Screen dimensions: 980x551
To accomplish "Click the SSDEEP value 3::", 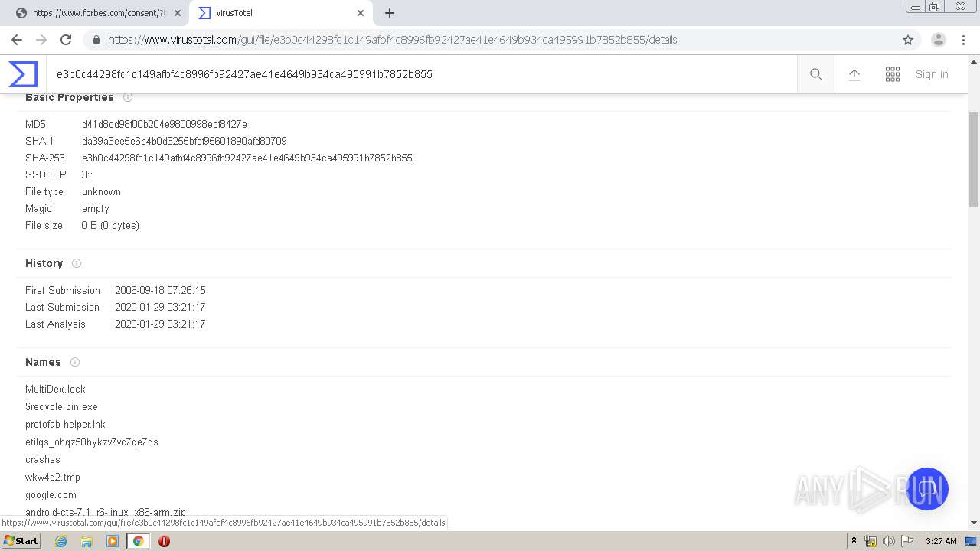I will click(87, 174).
